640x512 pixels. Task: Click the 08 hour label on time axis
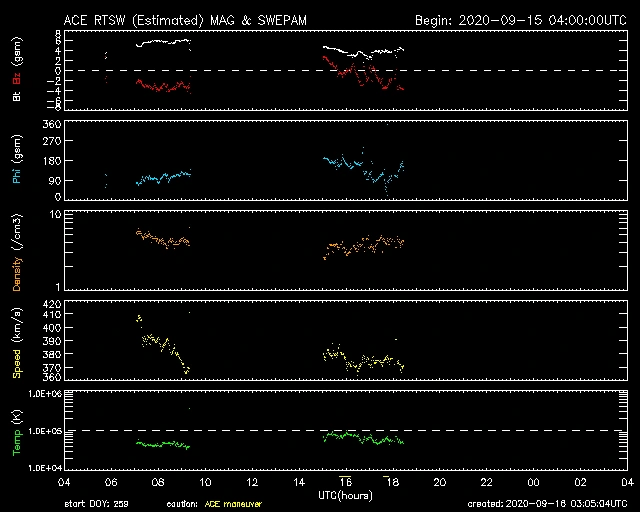tap(158, 482)
